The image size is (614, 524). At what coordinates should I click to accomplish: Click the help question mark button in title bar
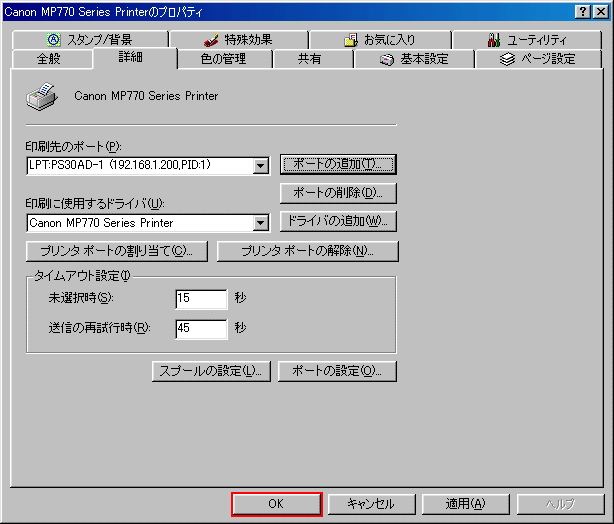click(583, 10)
